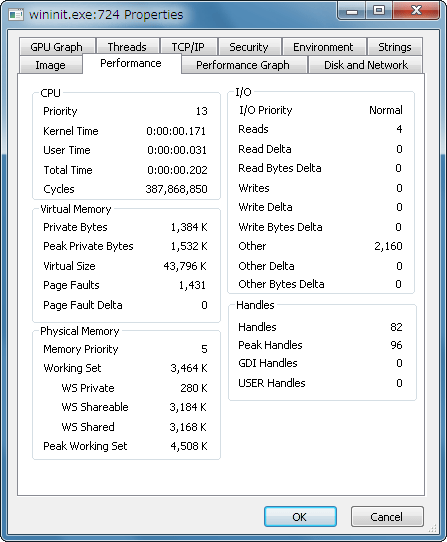The height and width of the screenshot is (542, 447).
Task: Select Memory Priority value 5
Action: [x=204, y=349]
